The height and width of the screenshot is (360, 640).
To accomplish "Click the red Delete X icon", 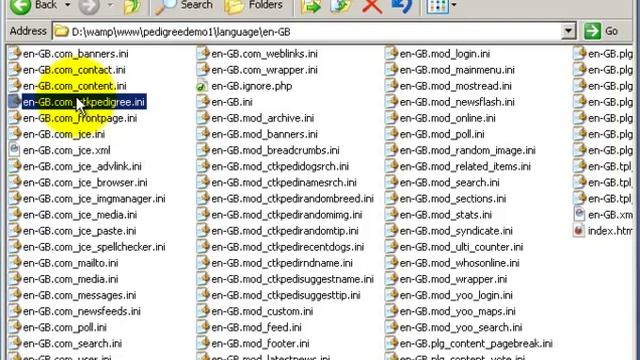I will [372, 7].
